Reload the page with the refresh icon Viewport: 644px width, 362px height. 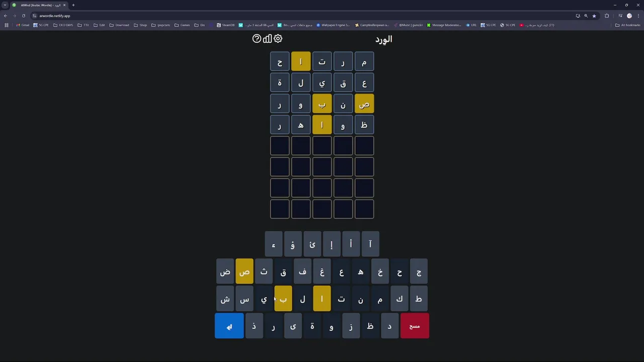pos(23,16)
